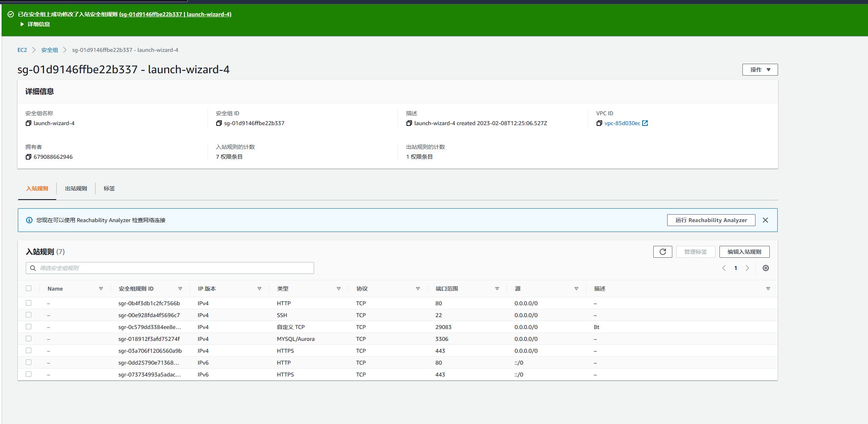Click rule ID sgr-00e928fda4f5696c7
This screenshot has height=424, width=868.
pyautogui.click(x=149, y=315)
